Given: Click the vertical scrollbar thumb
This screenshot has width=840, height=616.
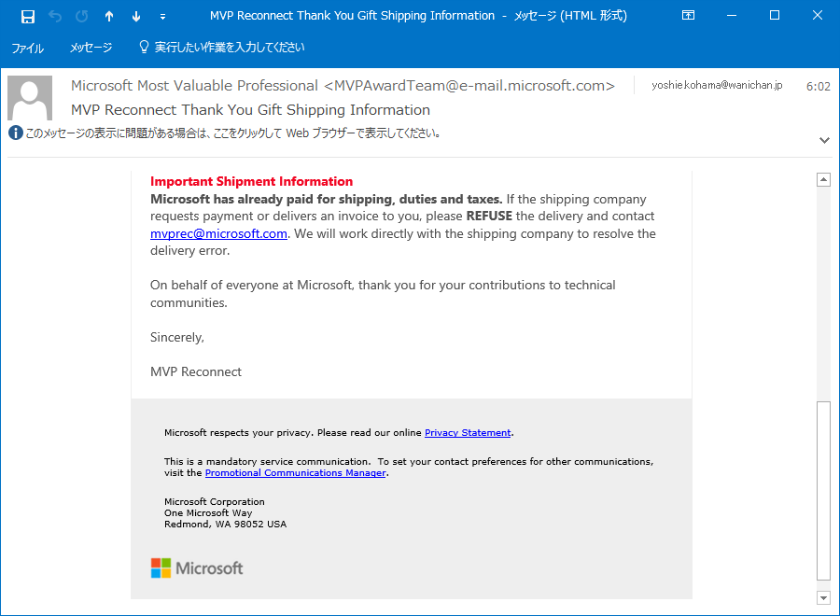Looking at the screenshot, I should (x=823, y=491).
